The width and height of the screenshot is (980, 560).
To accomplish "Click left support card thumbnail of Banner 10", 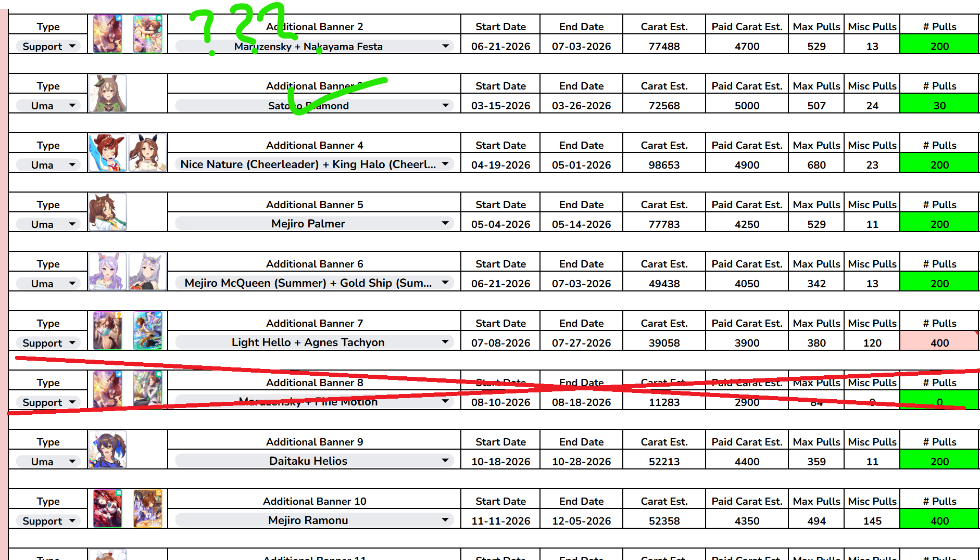I will (x=108, y=509).
